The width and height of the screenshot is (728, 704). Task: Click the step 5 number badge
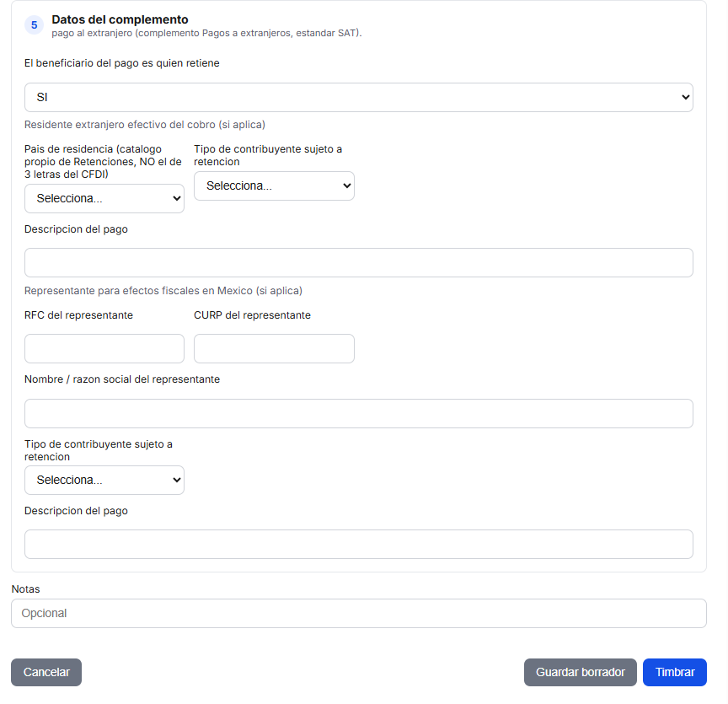[x=35, y=25]
